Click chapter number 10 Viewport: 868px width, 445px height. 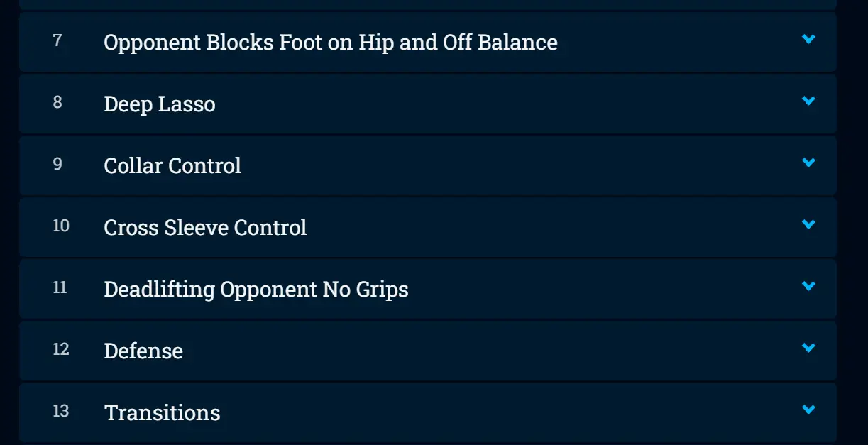coord(61,226)
